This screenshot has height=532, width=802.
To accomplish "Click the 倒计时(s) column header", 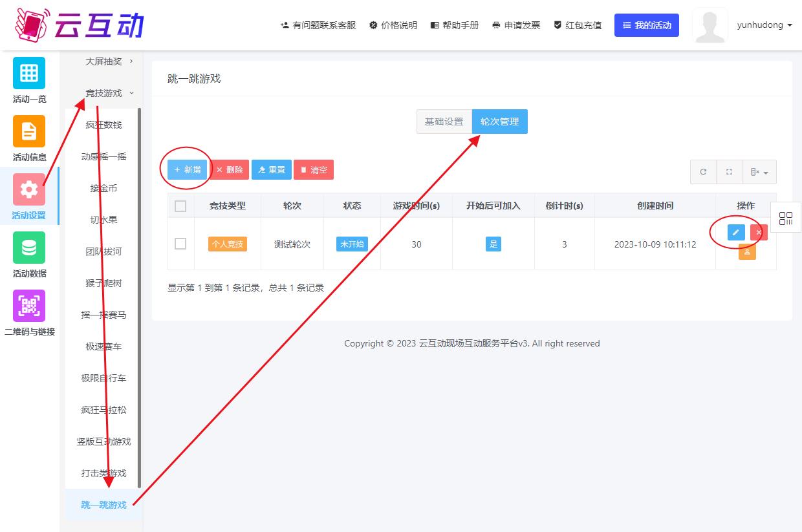I will click(565, 206).
